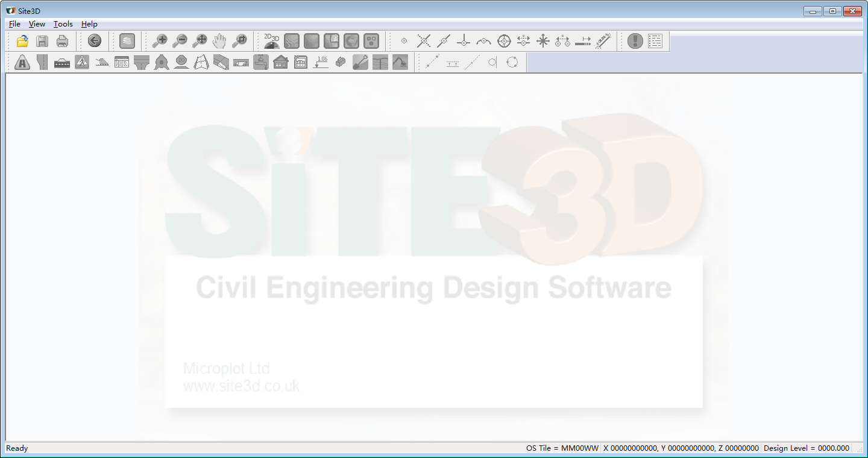Click the print icon

62,41
